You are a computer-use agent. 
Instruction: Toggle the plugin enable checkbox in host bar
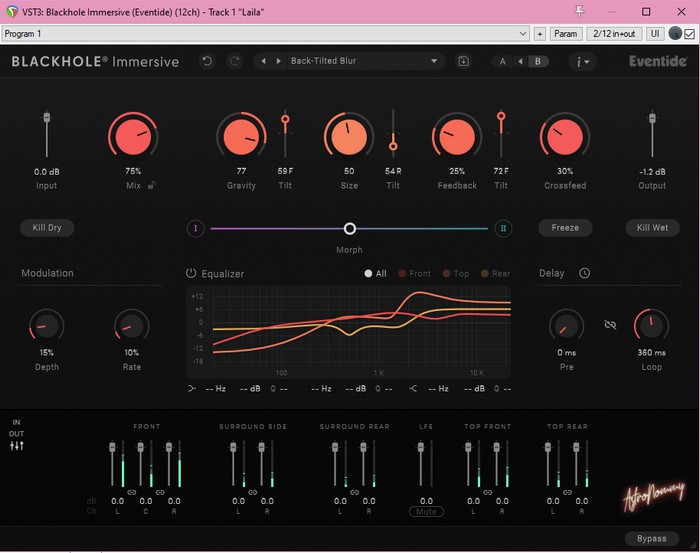(x=689, y=33)
